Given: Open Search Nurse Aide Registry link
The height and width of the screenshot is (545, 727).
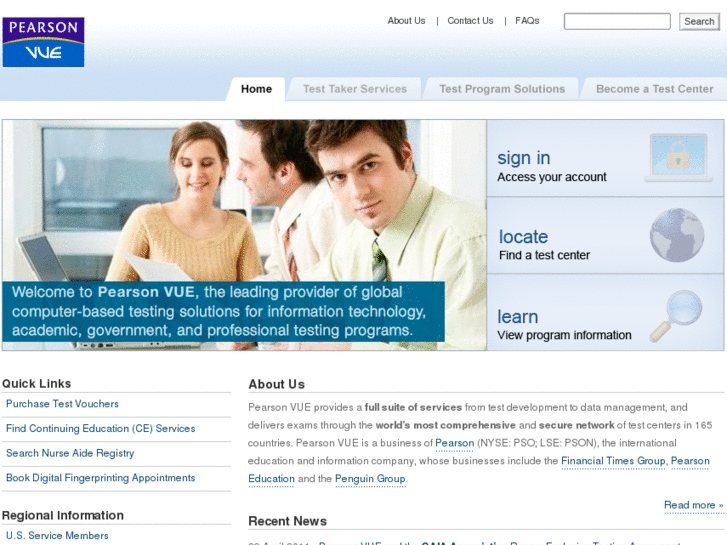Looking at the screenshot, I should pos(70,453).
